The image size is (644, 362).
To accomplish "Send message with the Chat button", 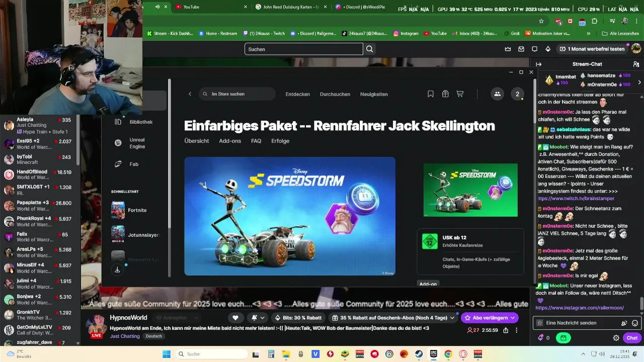I will [x=631, y=338].
